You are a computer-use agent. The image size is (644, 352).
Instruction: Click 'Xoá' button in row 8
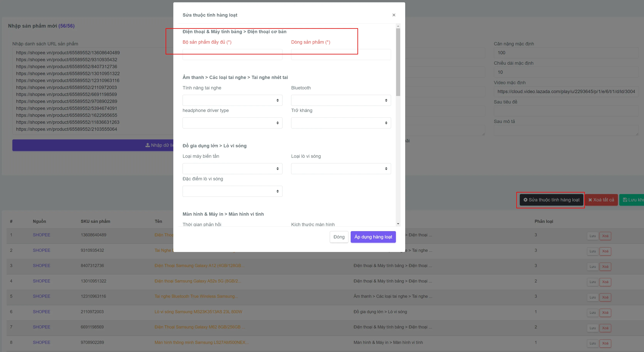click(605, 343)
